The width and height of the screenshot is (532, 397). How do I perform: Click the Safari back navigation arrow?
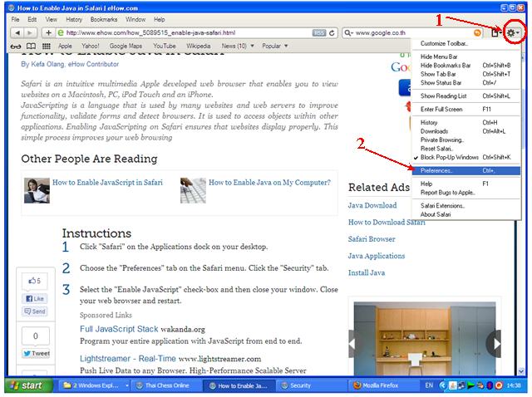pyautogui.click(x=17, y=33)
